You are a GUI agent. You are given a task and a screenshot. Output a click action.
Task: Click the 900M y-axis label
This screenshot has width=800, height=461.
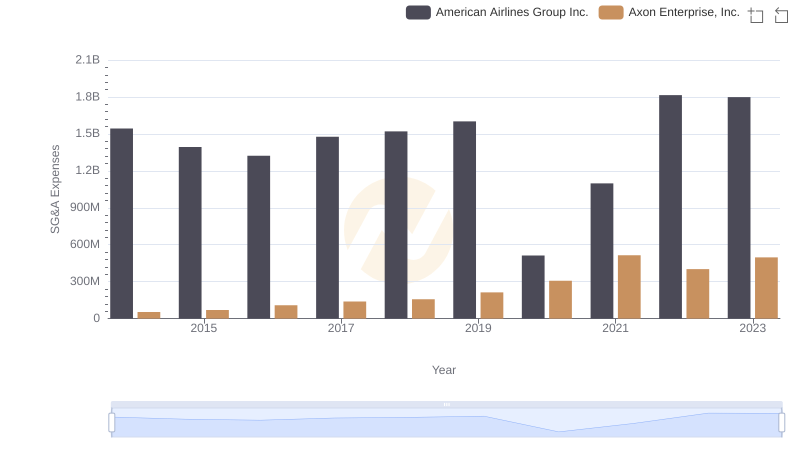pos(85,207)
